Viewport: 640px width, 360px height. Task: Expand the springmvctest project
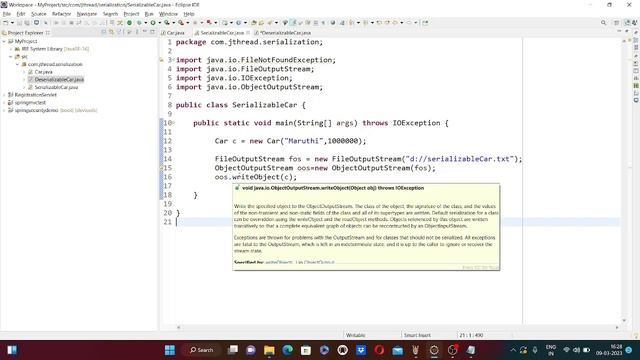coord(4,102)
